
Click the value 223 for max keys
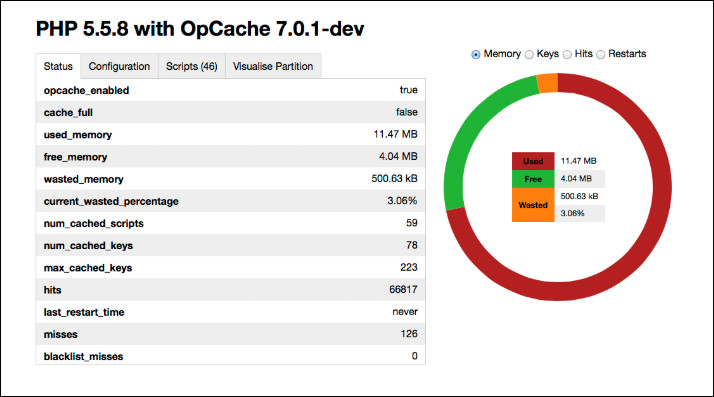409,267
